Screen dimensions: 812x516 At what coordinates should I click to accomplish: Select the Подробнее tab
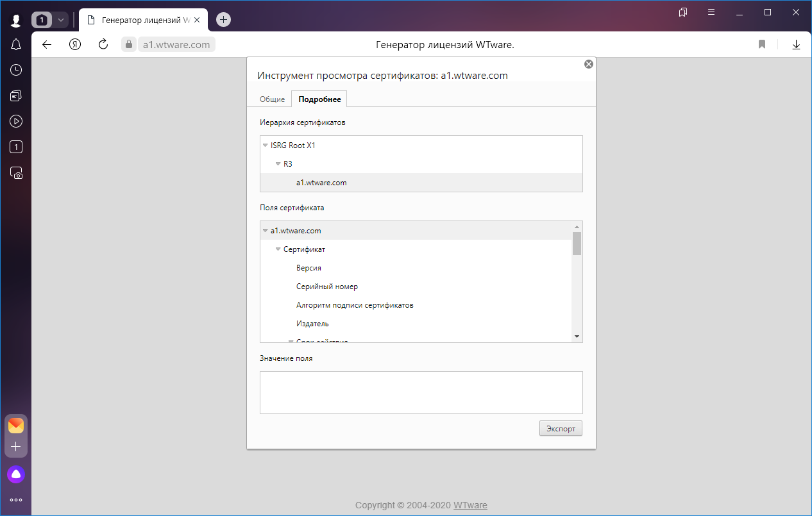pos(319,99)
